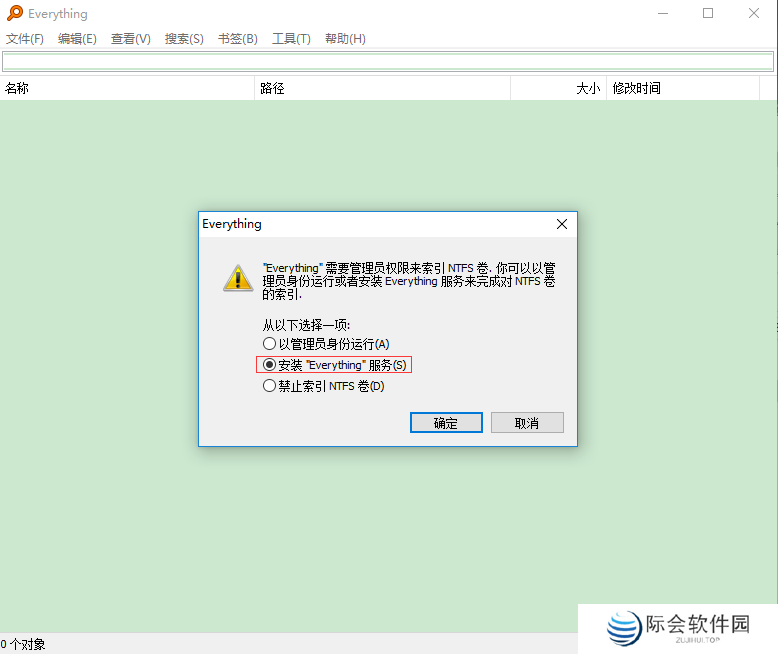Open the 文件(F) menu
778x654 pixels.
tap(25, 39)
